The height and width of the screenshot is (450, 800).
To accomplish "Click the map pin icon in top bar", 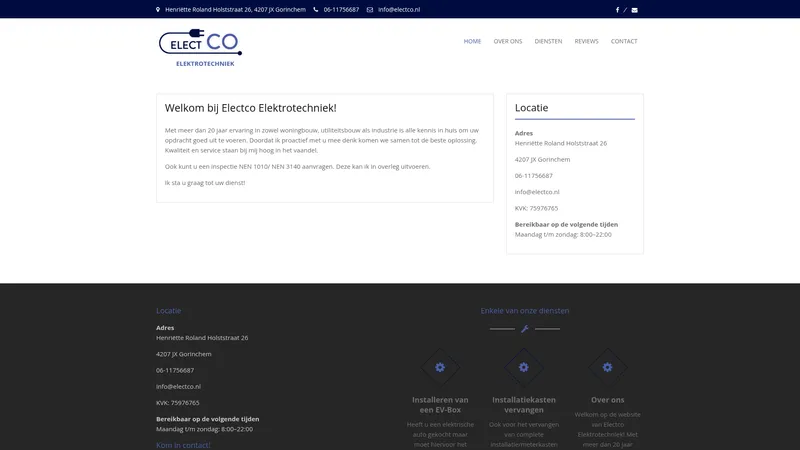I will coord(158,10).
